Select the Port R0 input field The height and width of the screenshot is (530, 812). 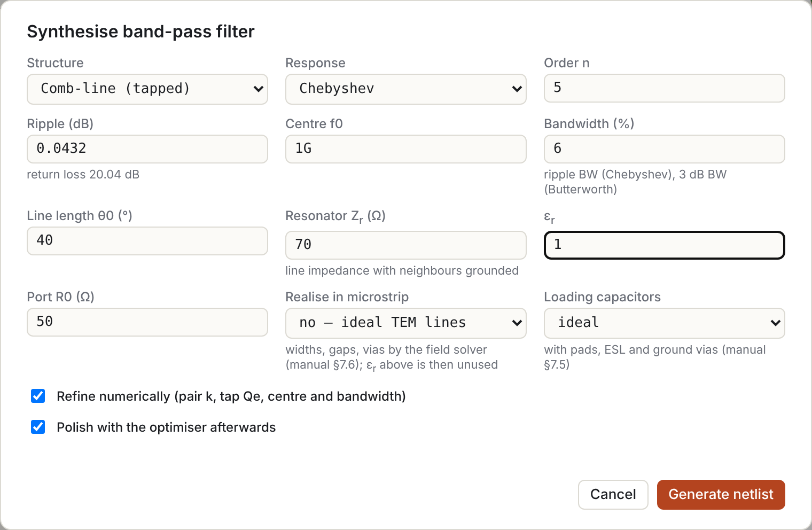(x=147, y=322)
